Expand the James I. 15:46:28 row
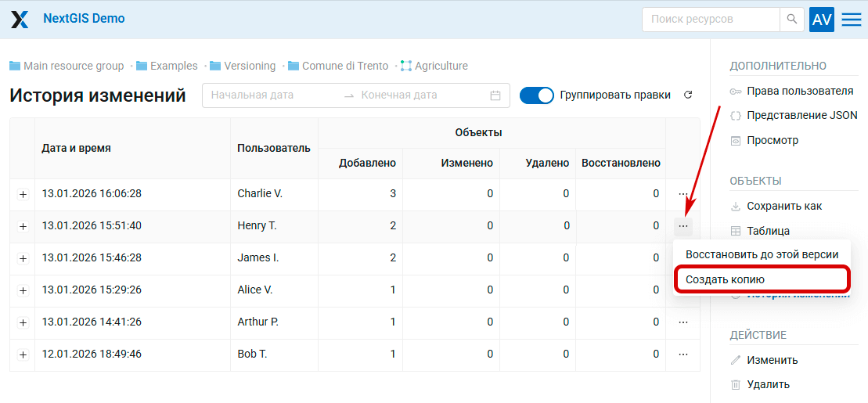 tap(23, 258)
